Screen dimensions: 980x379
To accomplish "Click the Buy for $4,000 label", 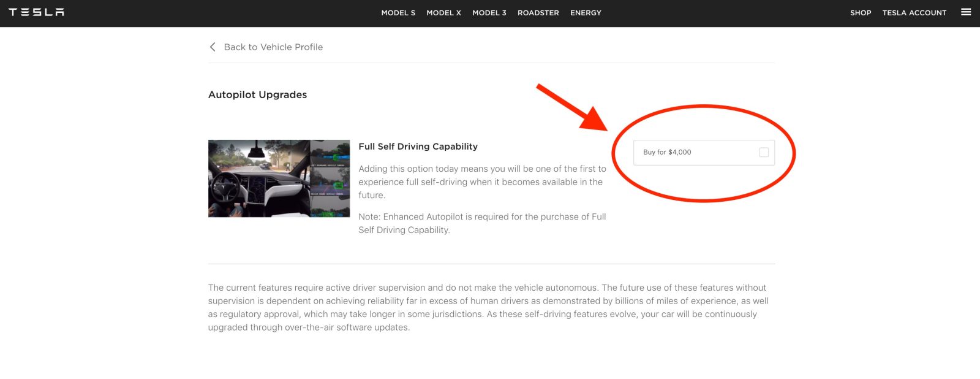I will pos(667,153).
